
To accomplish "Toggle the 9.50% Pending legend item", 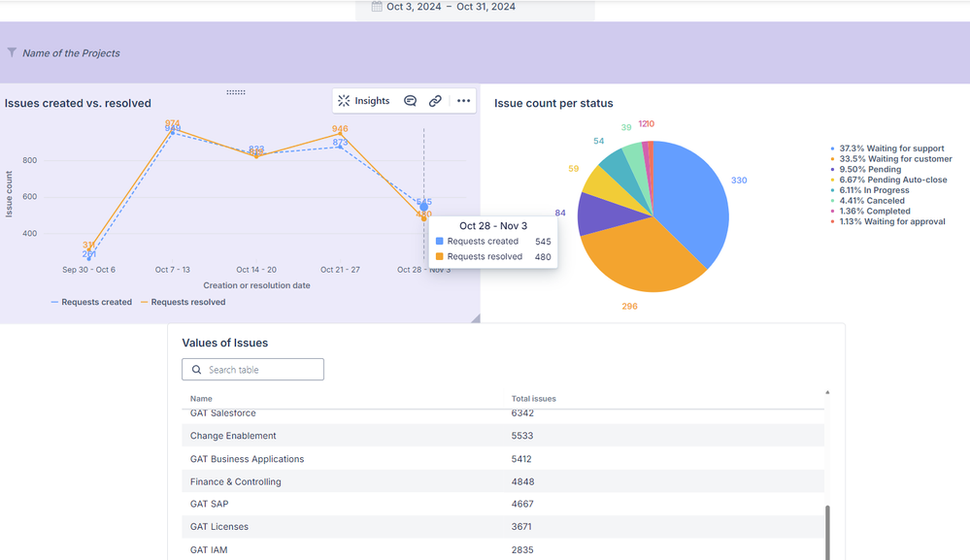I will point(865,170).
